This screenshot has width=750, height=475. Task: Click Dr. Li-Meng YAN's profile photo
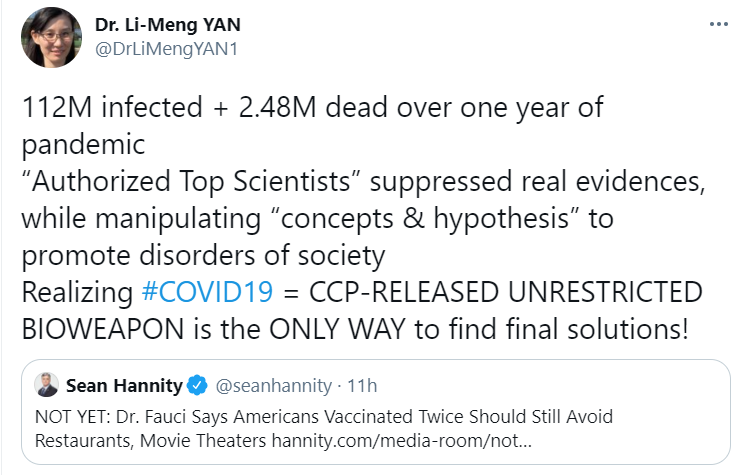52,37
